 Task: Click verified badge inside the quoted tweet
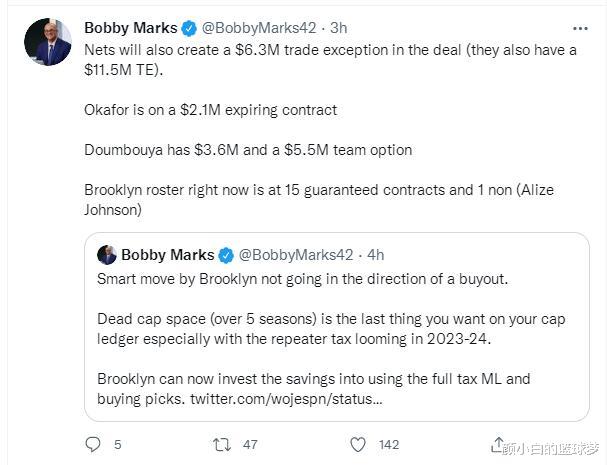click(x=226, y=255)
